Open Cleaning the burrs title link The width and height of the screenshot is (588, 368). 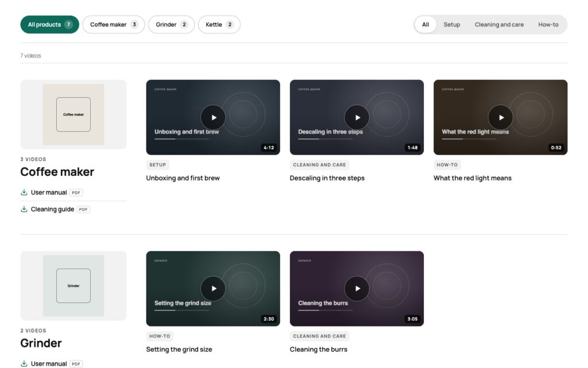[x=318, y=349]
